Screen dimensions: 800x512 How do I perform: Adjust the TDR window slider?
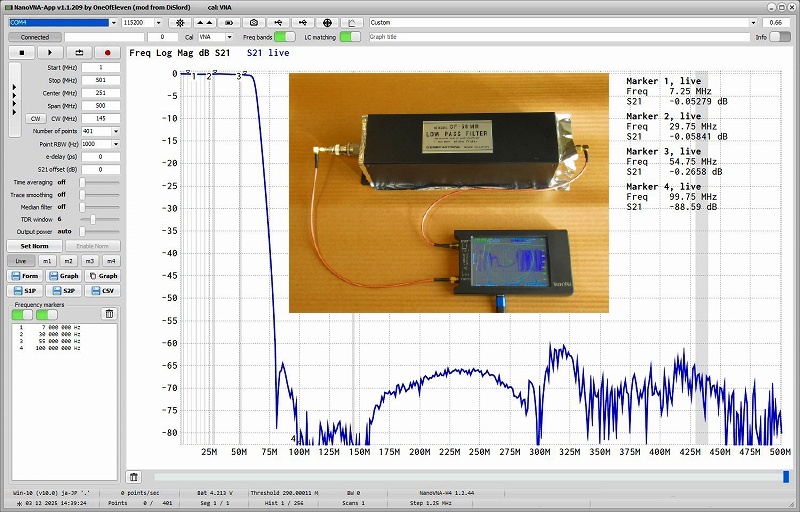[x=93, y=219]
